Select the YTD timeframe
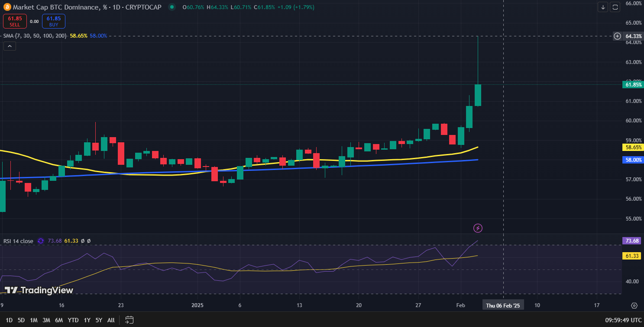644x327 pixels. click(x=73, y=320)
